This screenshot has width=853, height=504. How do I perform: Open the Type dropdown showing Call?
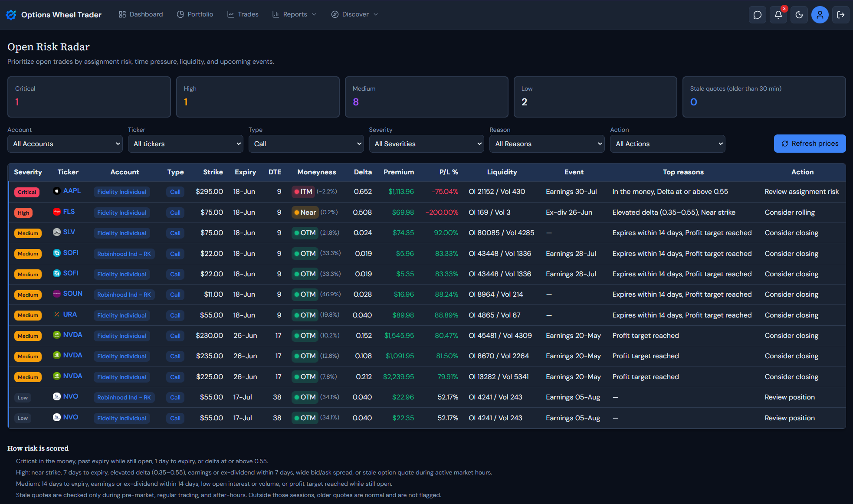pos(306,144)
